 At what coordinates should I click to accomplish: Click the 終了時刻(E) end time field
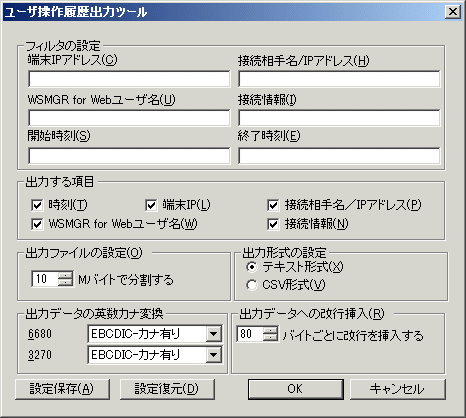click(339, 156)
